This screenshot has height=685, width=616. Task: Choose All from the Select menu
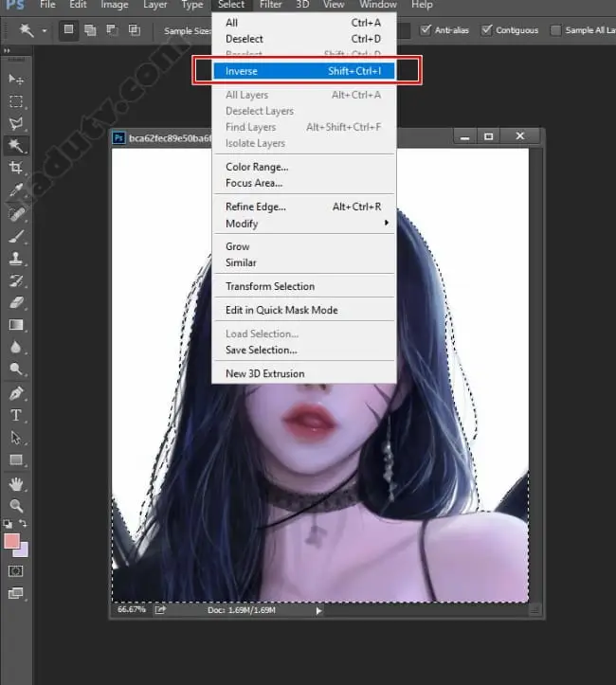(x=304, y=23)
